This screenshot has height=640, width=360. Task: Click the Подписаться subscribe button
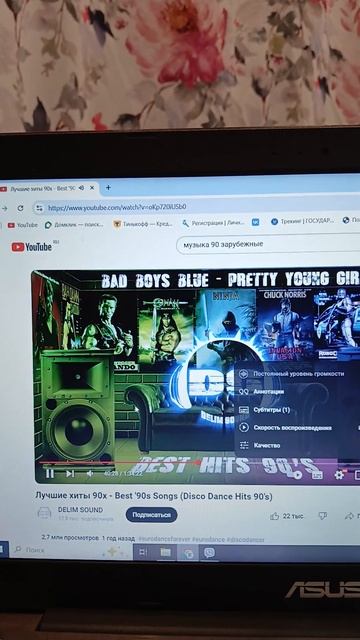151,515
